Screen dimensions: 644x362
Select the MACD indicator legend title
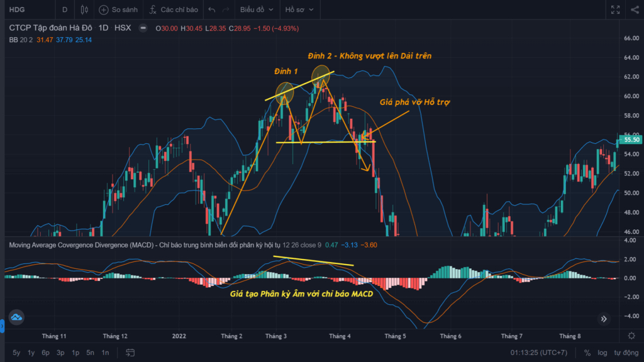(x=145, y=245)
